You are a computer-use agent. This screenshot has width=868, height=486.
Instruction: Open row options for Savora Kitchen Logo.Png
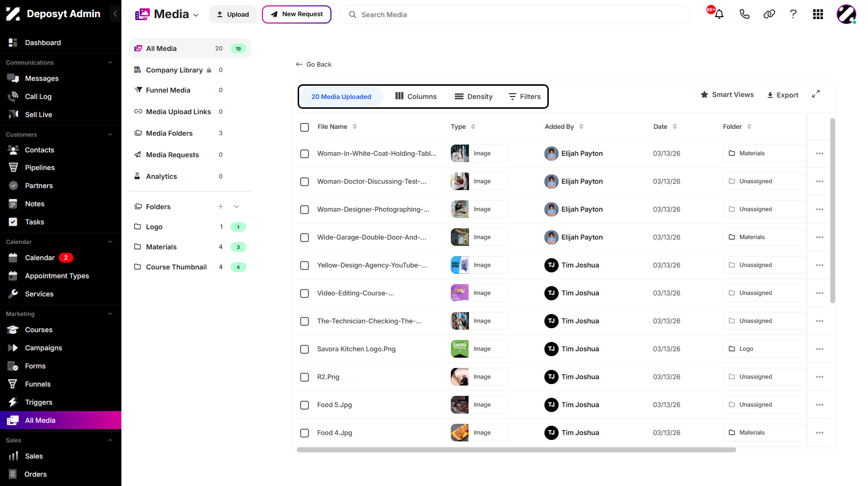click(820, 349)
